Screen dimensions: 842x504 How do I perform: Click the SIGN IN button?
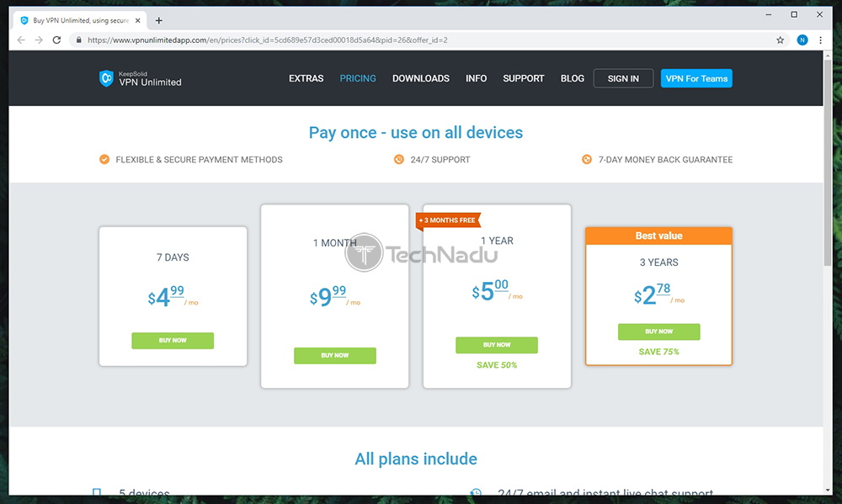pyautogui.click(x=623, y=78)
